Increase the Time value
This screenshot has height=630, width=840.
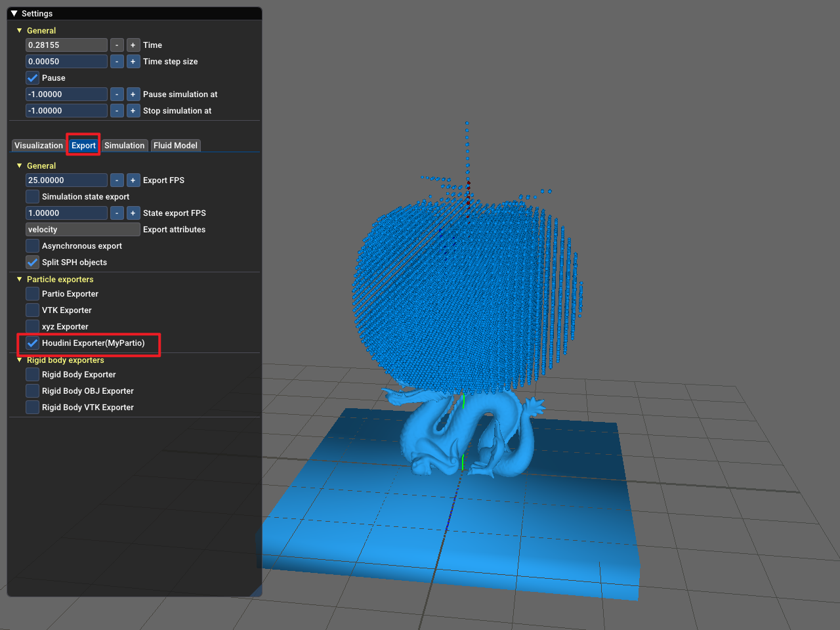click(x=133, y=45)
